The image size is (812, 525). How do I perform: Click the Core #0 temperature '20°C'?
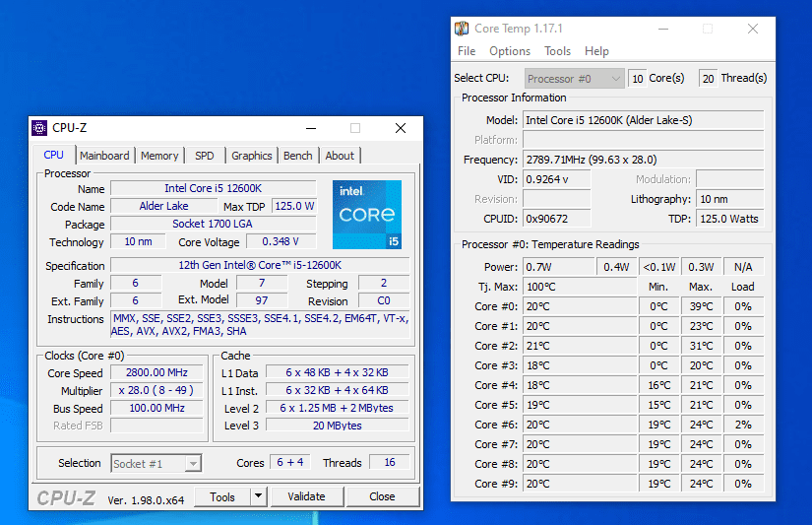click(580, 306)
